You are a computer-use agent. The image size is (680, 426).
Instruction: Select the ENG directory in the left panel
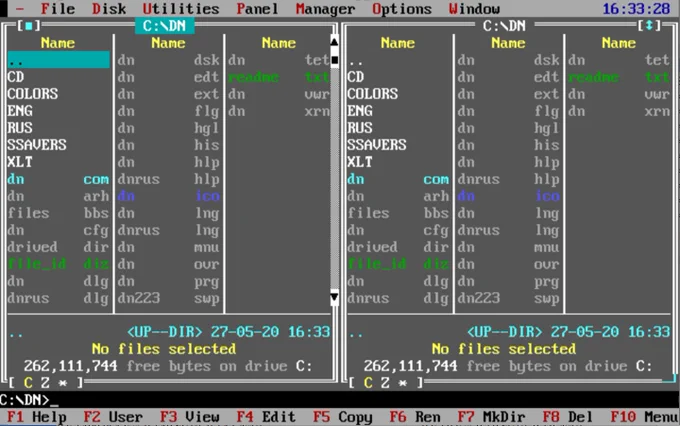tap(58, 111)
